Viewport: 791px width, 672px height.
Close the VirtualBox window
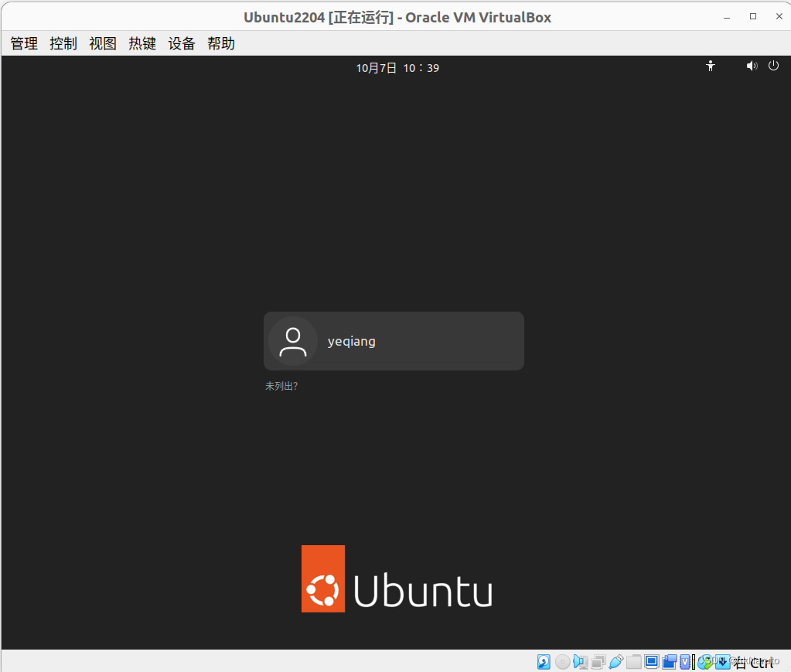click(779, 17)
